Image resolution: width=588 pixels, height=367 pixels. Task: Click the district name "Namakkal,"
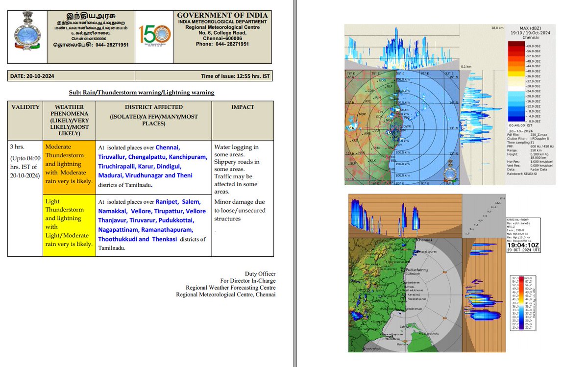112,211
